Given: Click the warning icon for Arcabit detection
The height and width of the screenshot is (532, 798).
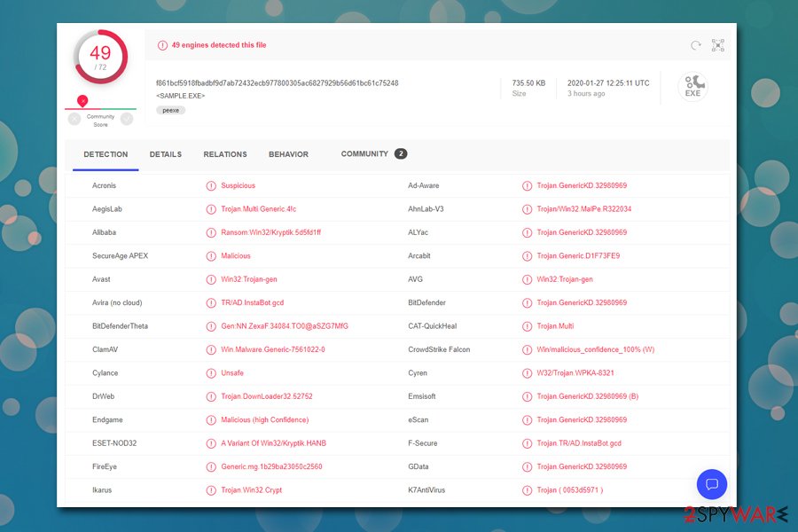Looking at the screenshot, I should (527, 256).
